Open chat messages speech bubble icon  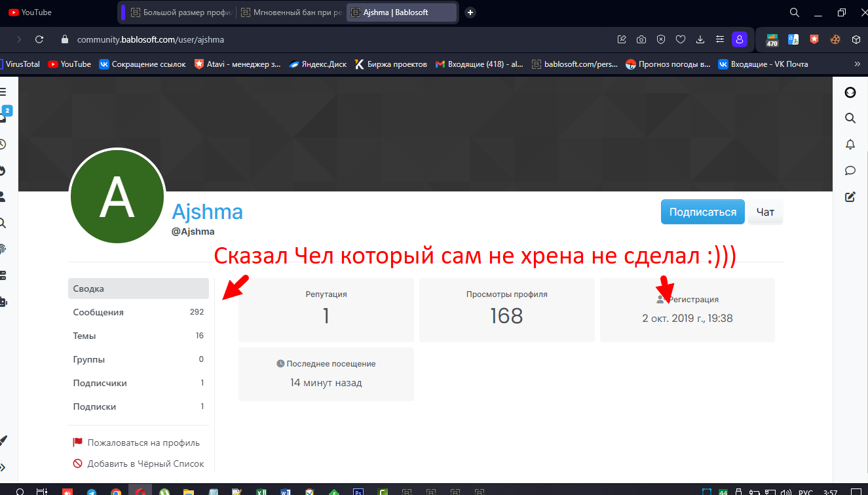tap(850, 170)
